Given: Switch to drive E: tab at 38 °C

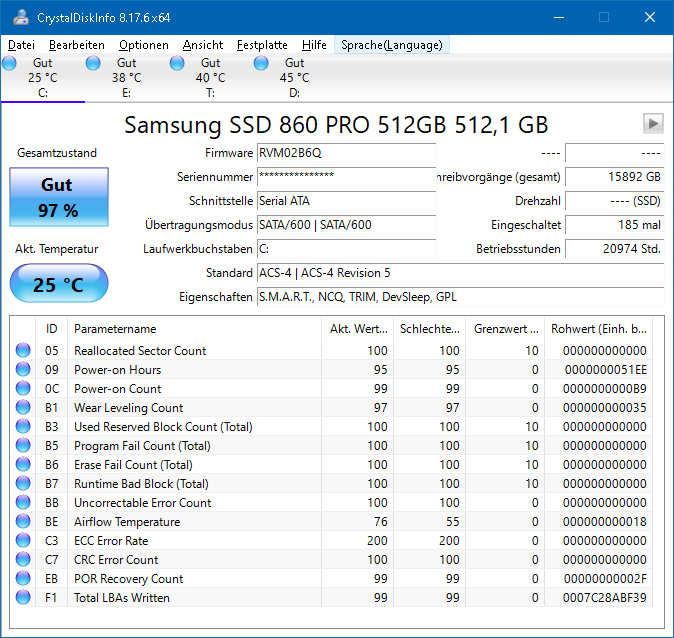Looking at the screenshot, I should 126,78.
